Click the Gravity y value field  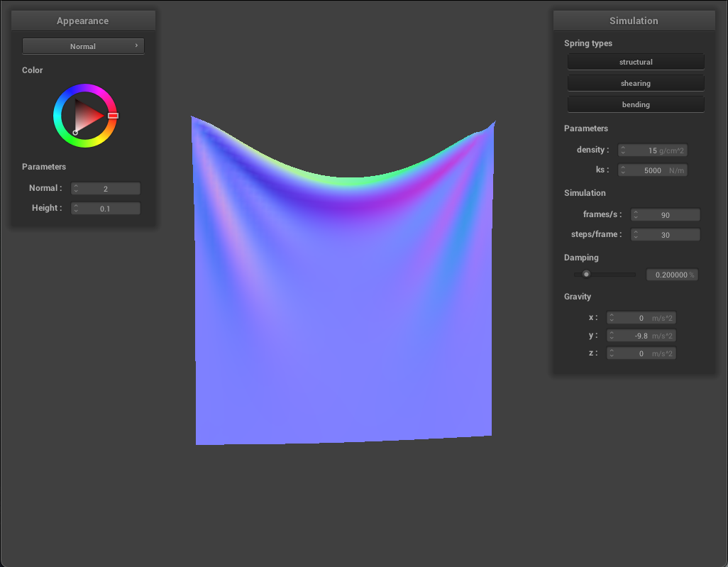click(x=641, y=335)
